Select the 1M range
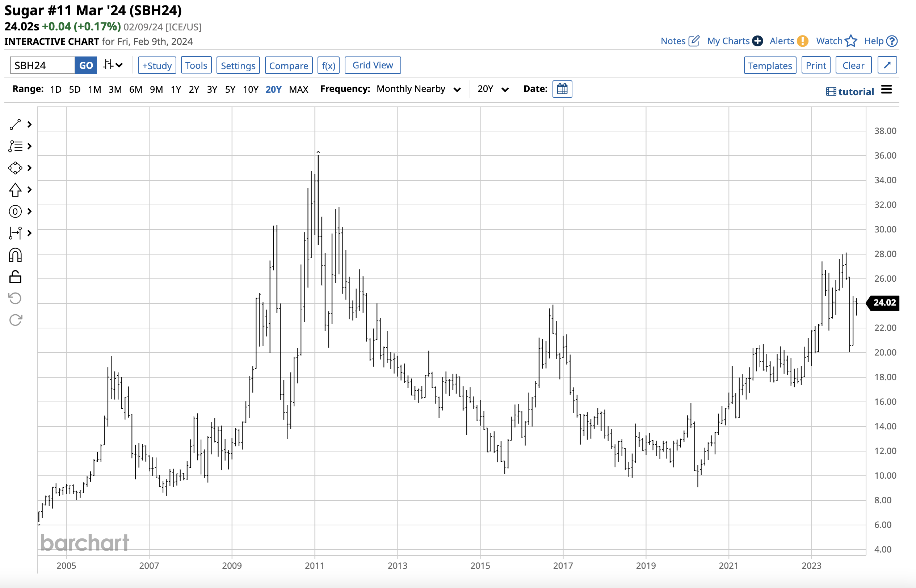Screen dimensions: 916x588 pyautogui.click(x=95, y=89)
